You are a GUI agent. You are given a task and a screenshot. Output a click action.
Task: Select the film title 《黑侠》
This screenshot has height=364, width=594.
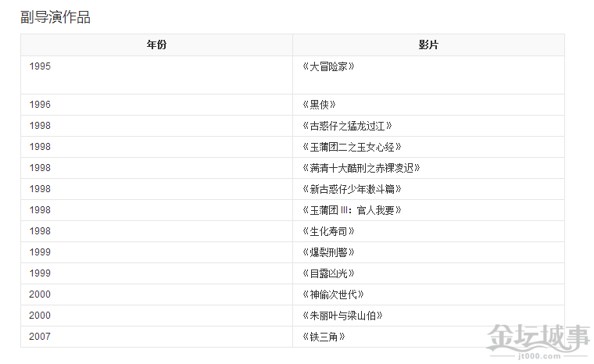coord(319,105)
